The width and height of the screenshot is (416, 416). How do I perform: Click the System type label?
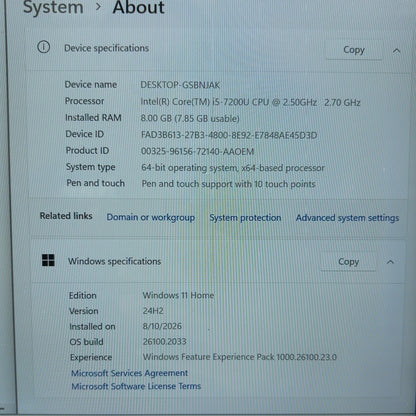coord(91,167)
